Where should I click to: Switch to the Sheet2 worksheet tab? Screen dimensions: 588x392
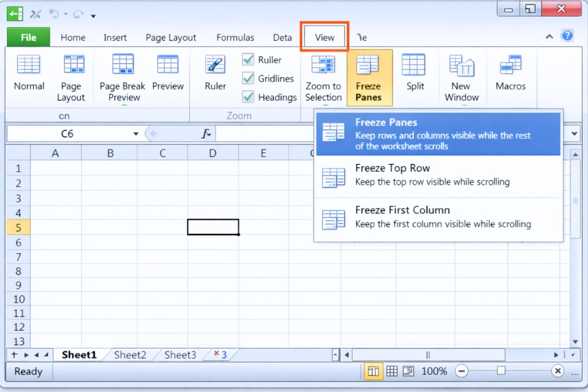130,354
